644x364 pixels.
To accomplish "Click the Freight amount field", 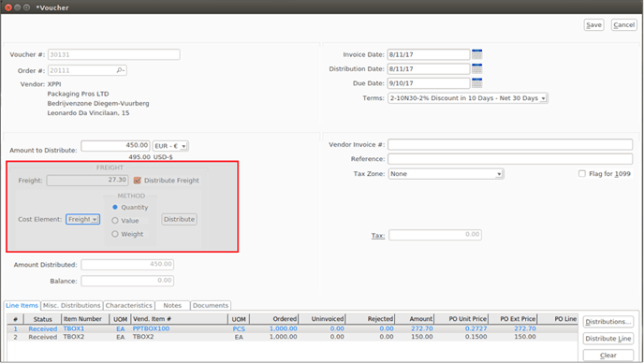I will pos(87,181).
